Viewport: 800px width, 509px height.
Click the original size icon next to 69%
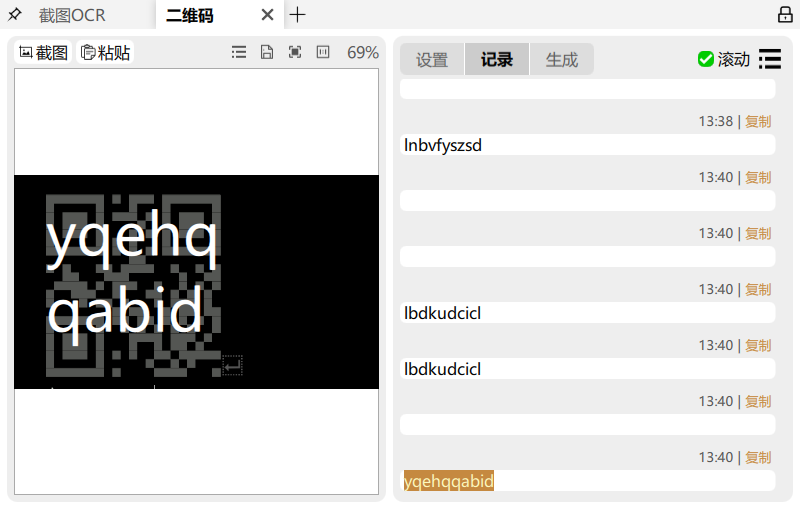click(x=323, y=52)
